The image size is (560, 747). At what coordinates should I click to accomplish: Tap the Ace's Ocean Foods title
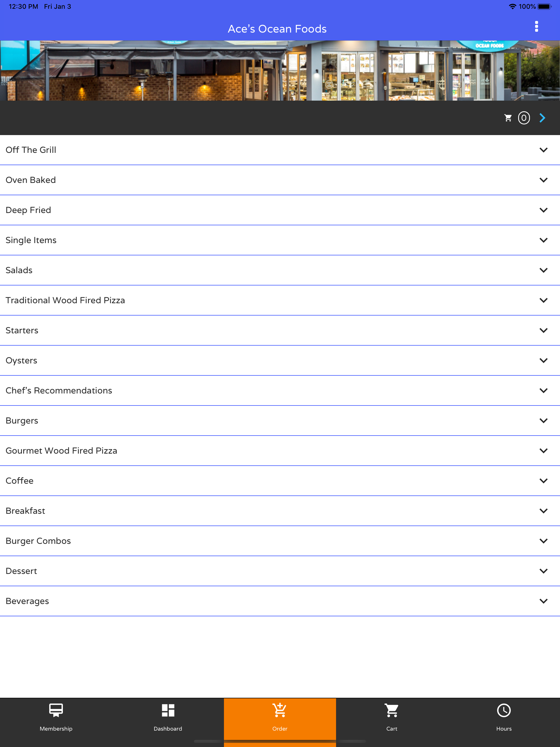point(277,29)
